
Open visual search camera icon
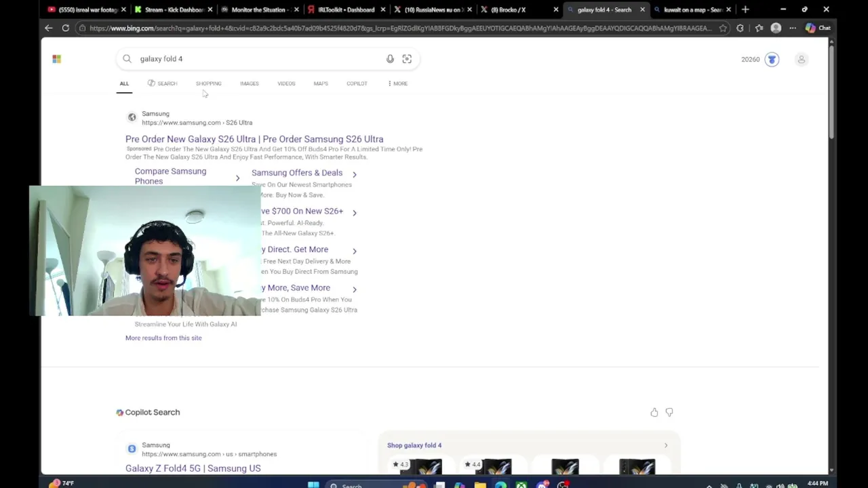(x=407, y=59)
